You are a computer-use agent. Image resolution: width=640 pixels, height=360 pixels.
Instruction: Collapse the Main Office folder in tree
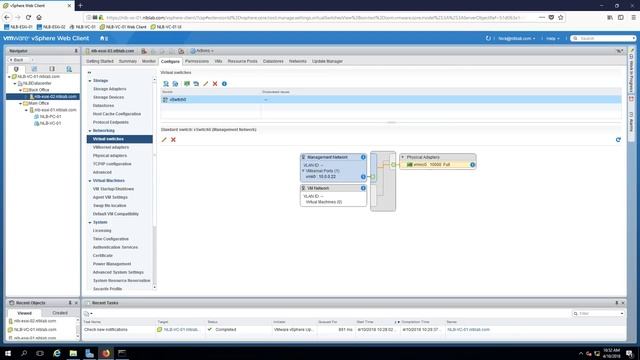[20, 103]
